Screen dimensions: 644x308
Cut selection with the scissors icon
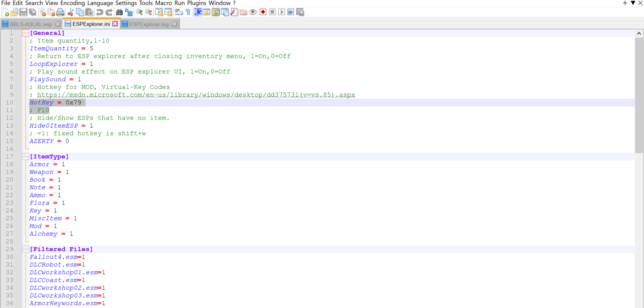70,12
